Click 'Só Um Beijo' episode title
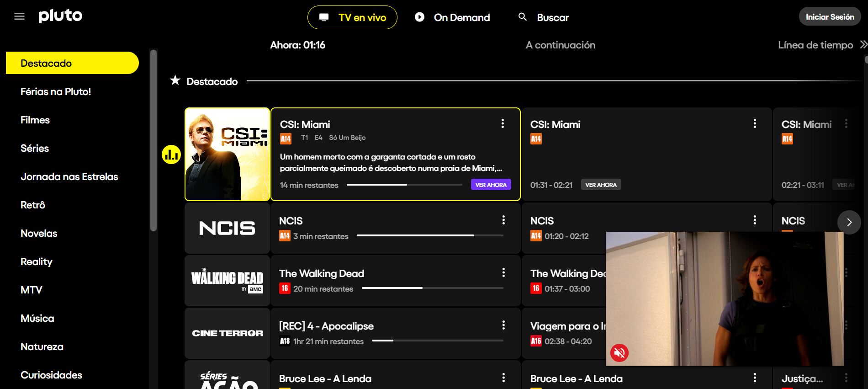This screenshot has width=868, height=389. pos(347,138)
